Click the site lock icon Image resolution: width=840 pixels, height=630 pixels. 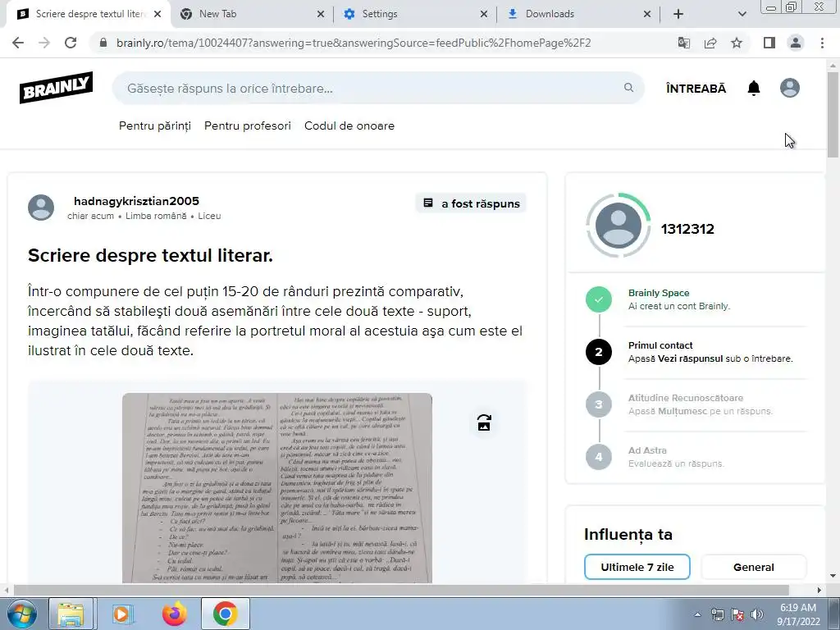103,43
